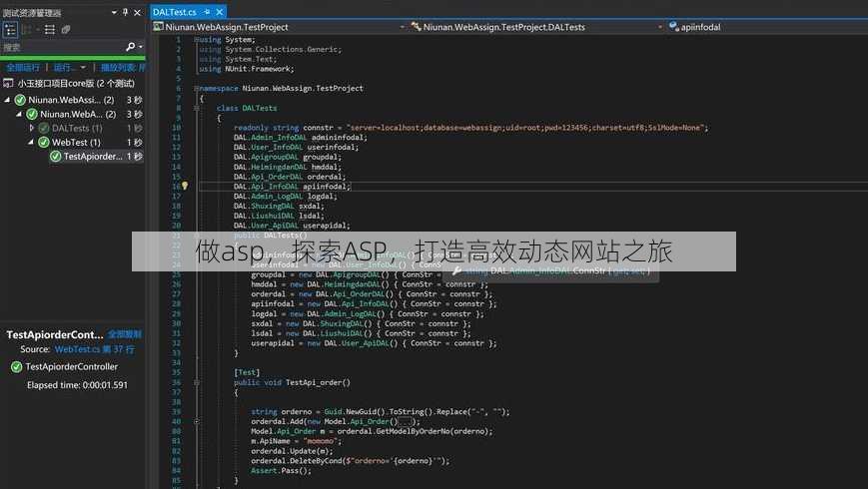Click the wrench icon in ConnStr tooltip
The height and width of the screenshot is (489, 868).
click(456, 270)
